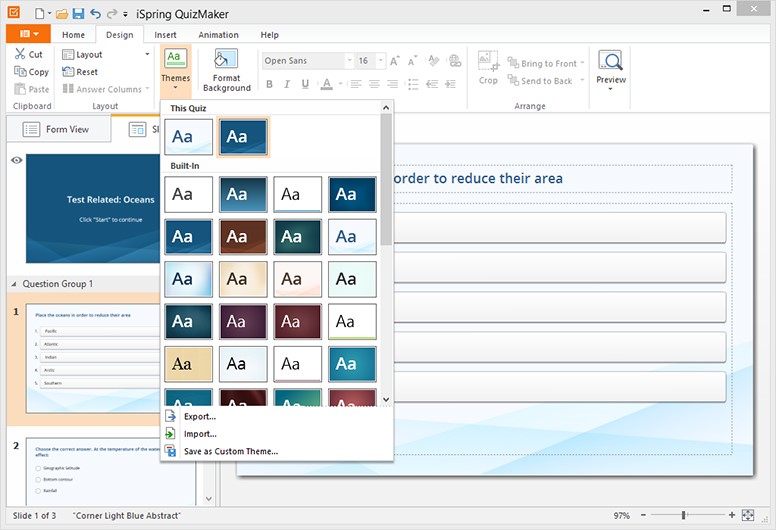Click the Align left icon
The image size is (776, 530).
coord(356,84)
